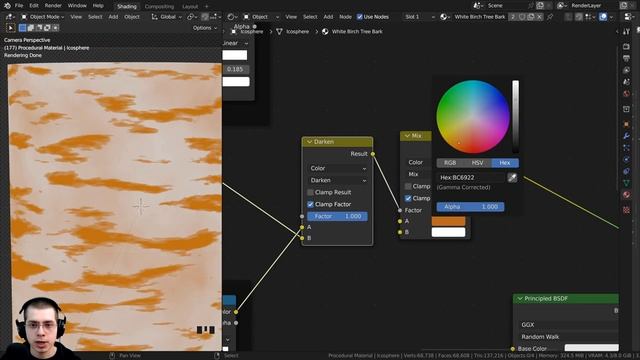Click the Hex BC6922 input field
This screenshot has width=640, height=360.
click(x=470, y=178)
